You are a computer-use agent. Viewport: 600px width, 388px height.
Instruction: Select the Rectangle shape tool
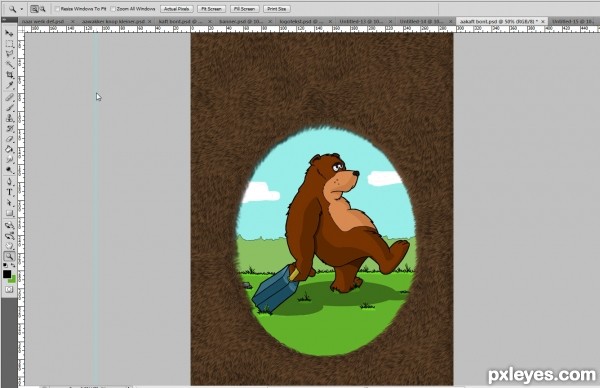(9, 213)
